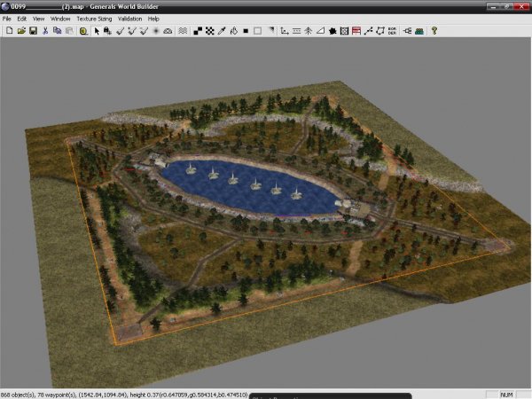Image resolution: width=532 pixels, height=399 pixels.
Task: Open the Edit menu
Action: point(22,18)
